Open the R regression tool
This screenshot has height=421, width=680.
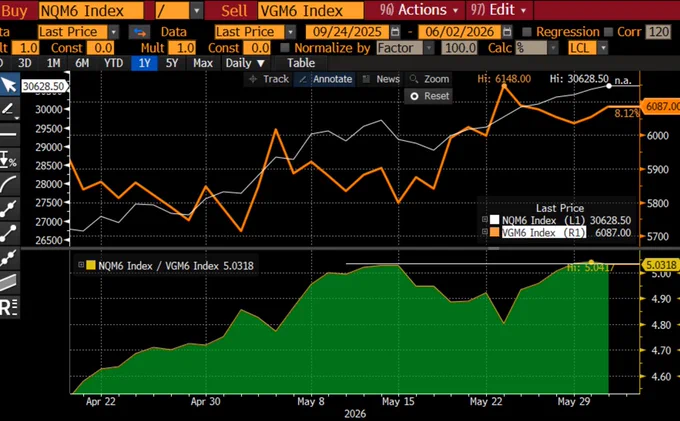(x=9, y=307)
